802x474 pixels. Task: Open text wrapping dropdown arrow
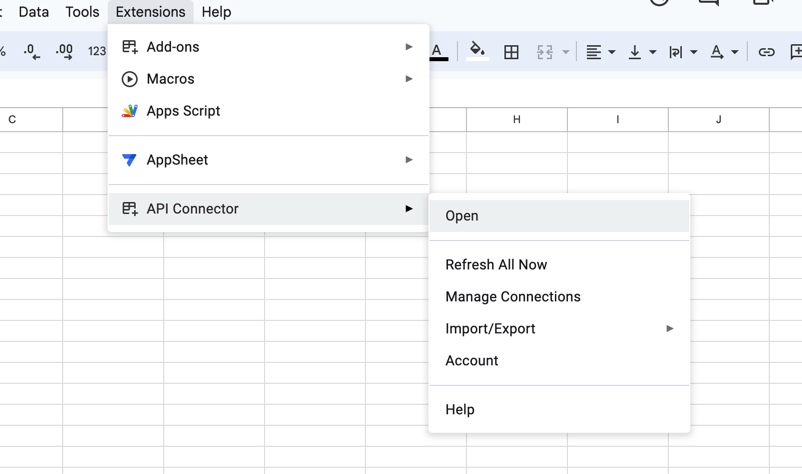(x=694, y=52)
